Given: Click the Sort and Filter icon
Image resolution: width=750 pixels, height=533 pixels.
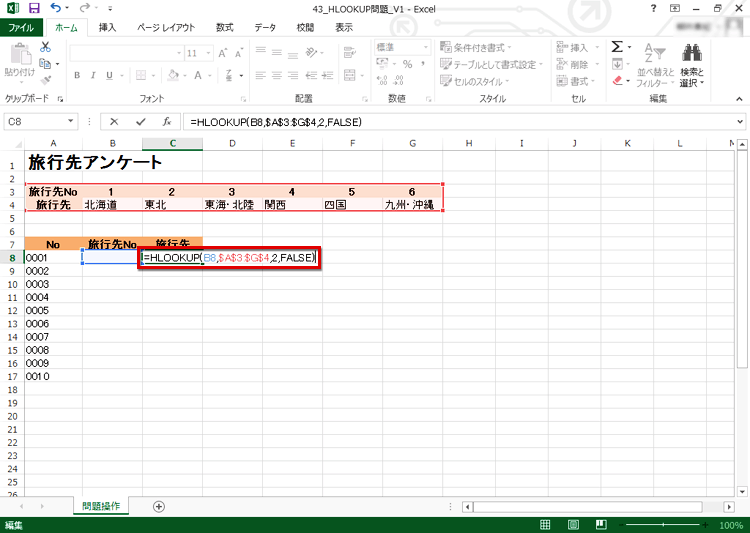Looking at the screenshot, I should coord(655,53).
